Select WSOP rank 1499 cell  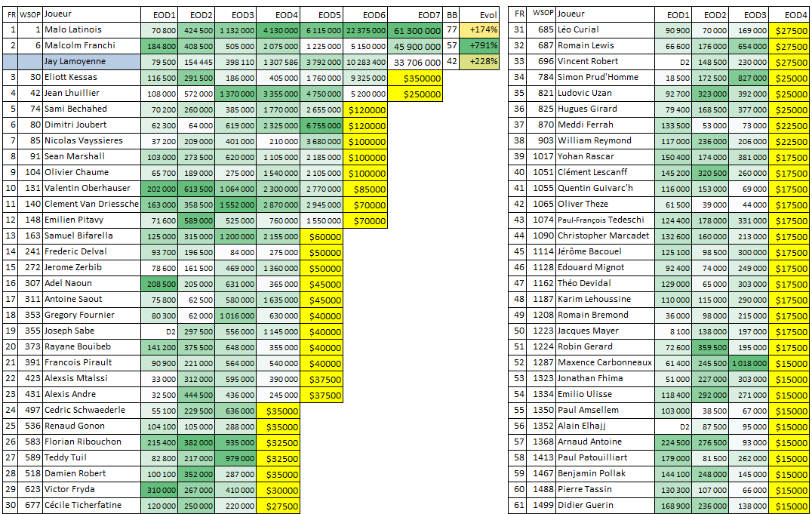coord(542,506)
